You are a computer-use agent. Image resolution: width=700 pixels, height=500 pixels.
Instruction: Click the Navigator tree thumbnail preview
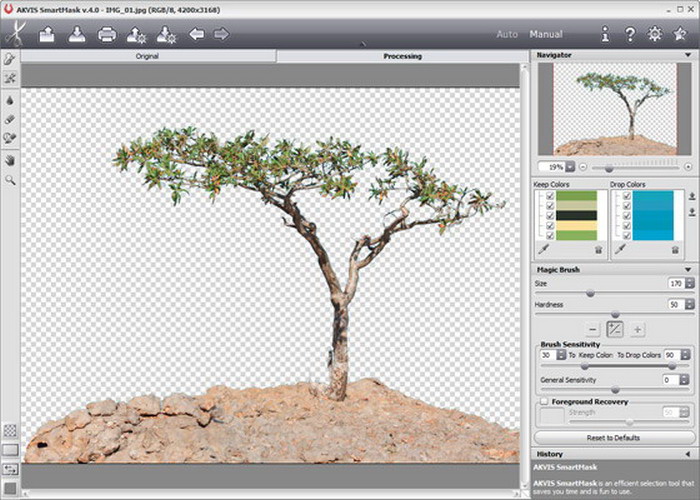tap(615, 109)
